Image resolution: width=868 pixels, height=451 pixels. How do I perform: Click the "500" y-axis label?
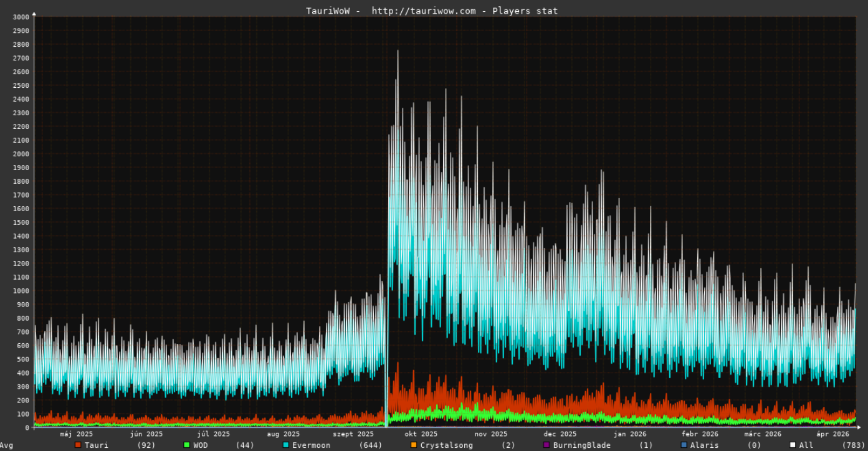click(x=22, y=359)
